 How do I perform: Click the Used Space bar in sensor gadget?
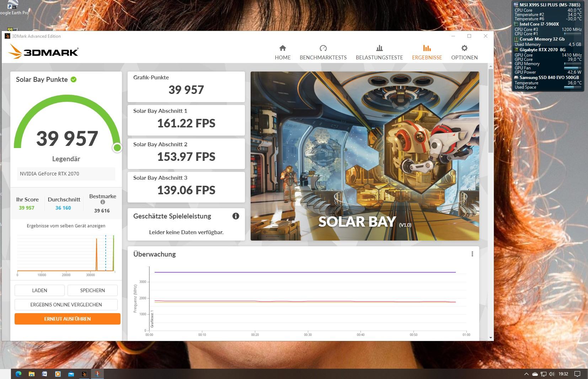pyautogui.click(x=573, y=87)
